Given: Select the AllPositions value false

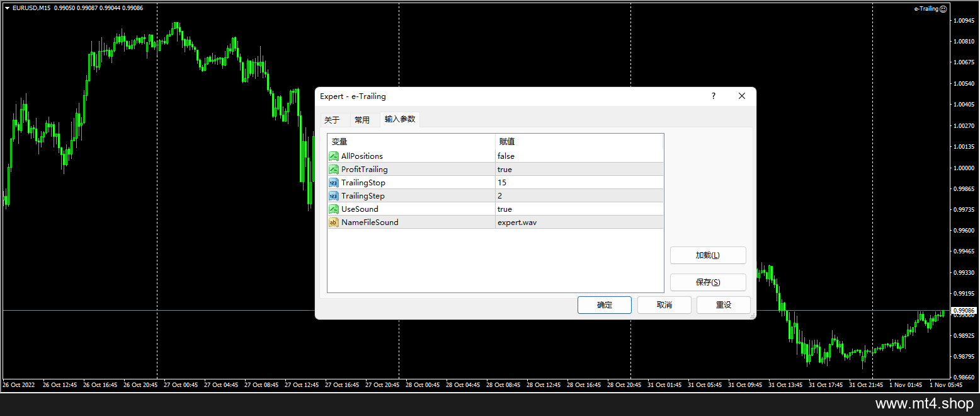Looking at the screenshot, I should point(506,156).
